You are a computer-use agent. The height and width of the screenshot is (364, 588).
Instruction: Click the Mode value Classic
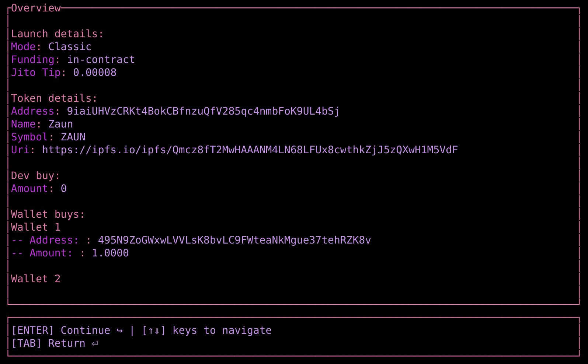click(70, 47)
